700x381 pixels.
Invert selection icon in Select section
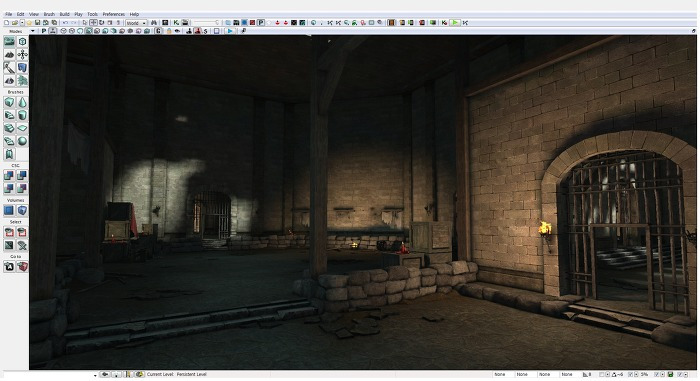(9, 245)
